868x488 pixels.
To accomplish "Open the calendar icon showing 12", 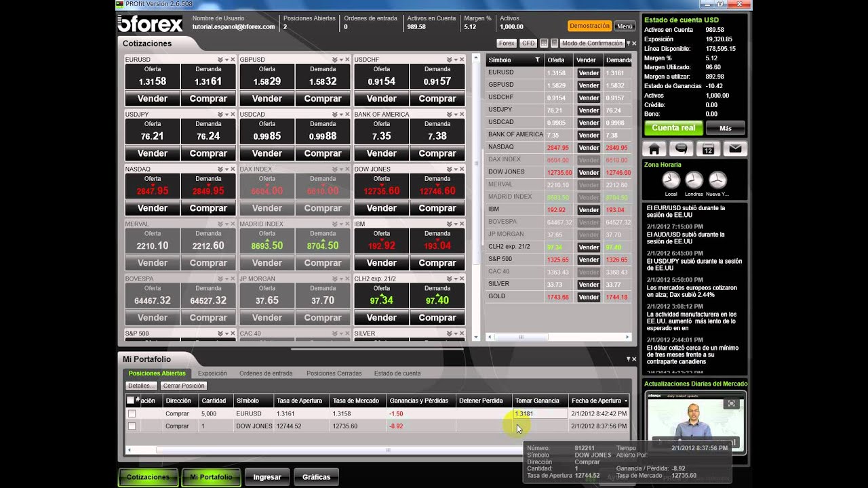I will 708,149.
